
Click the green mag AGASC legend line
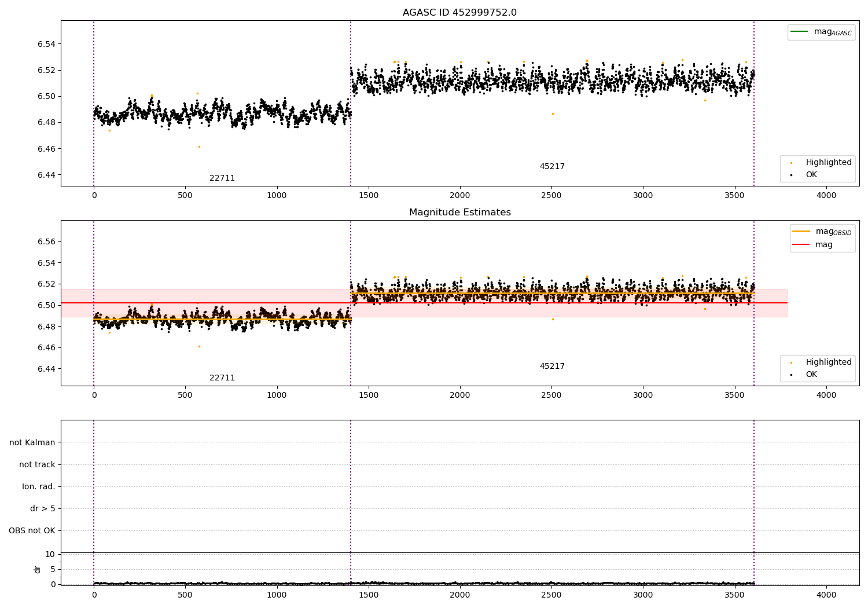[800, 31]
